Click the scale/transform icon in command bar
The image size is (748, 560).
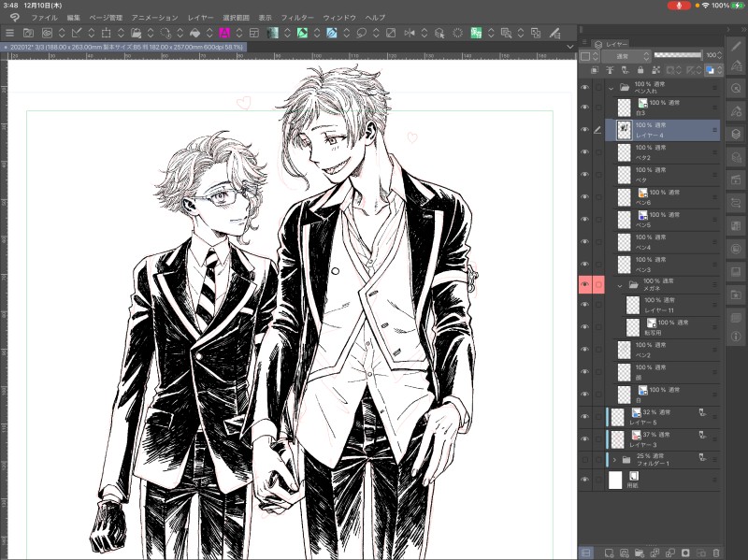pyautogui.click(x=106, y=33)
